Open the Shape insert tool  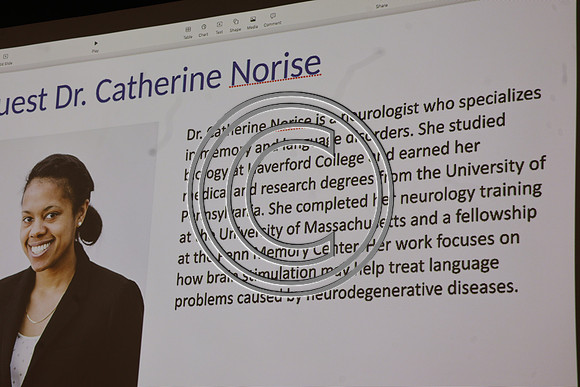[x=236, y=25]
